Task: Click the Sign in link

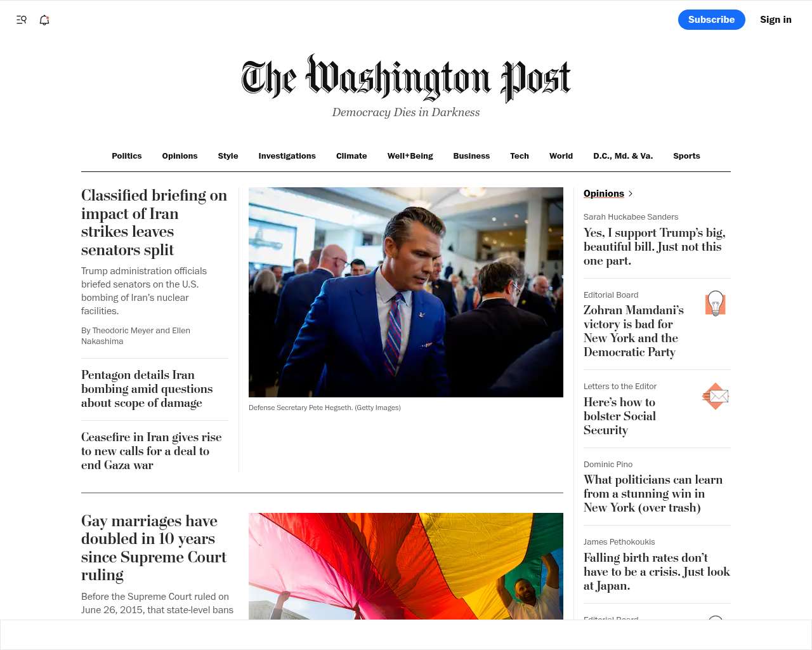Action: [776, 20]
